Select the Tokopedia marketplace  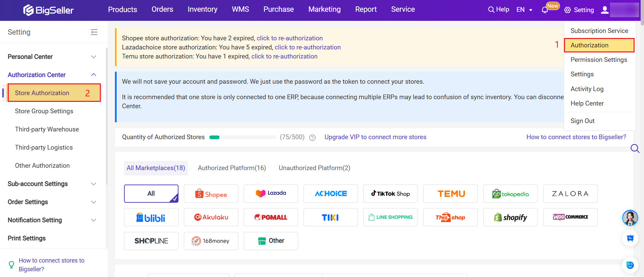coord(511,194)
